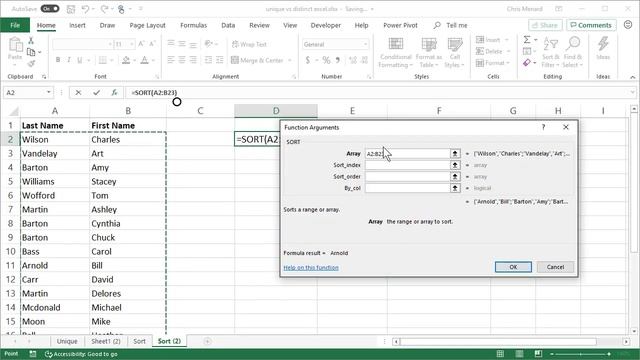640x360 pixels.
Task: Click the formula bar Enter checkmark icon
Action: (x=96, y=93)
